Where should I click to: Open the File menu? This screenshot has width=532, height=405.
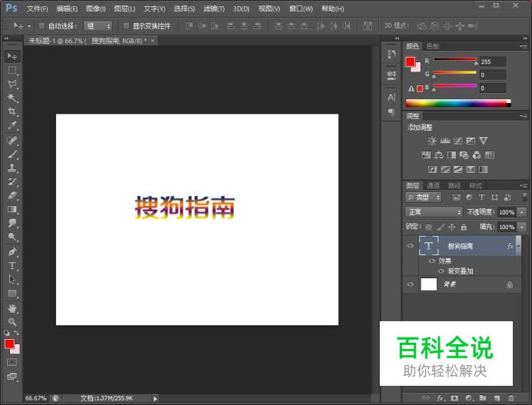37,8
